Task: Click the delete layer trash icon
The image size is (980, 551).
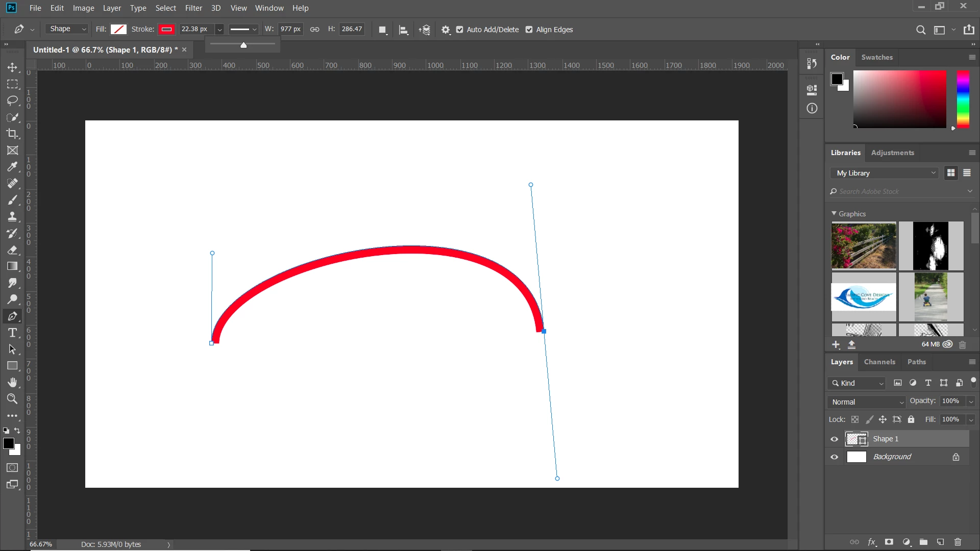Action: coord(958,542)
